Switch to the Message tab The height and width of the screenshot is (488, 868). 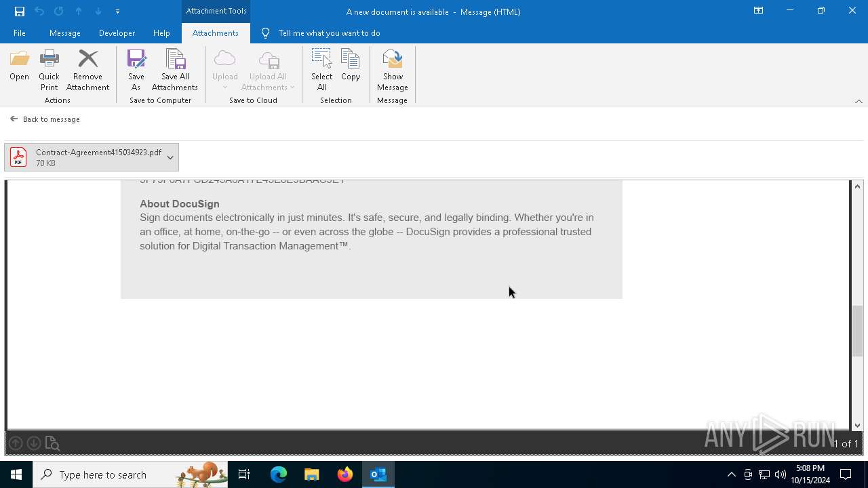65,33
